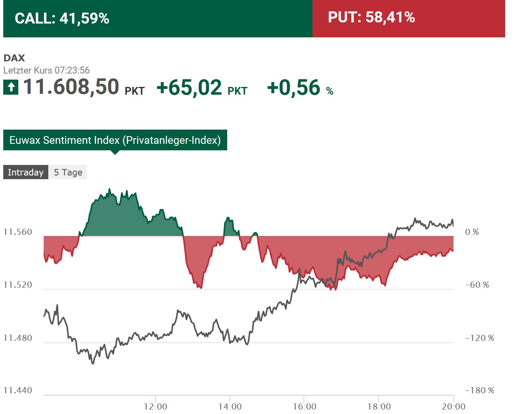The width and height of the screenshot is (532, 414).
Task: Click the 20:00 time label on the x-axis
Action: 454,405
